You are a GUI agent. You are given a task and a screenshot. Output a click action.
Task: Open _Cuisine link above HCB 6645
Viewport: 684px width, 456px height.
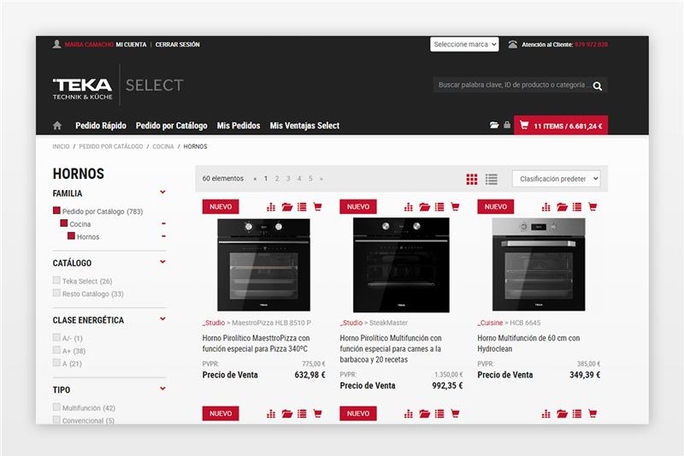pyautogui.click(x=490, y=323)
